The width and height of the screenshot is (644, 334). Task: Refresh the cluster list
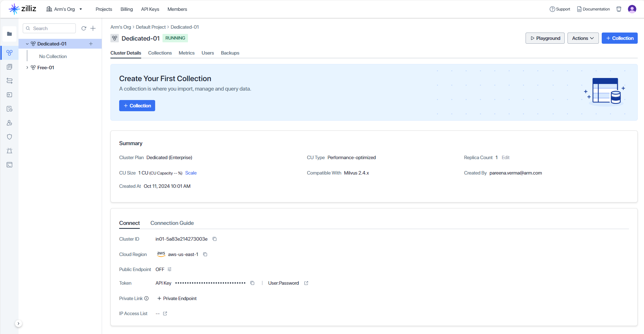pyautogui.click(x=84, y=28)
